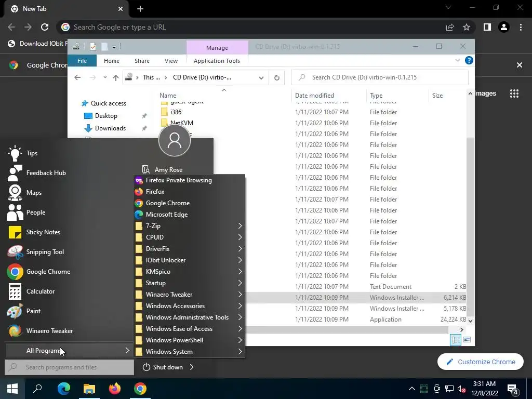Launch Microsoft Edge from All Programs list

[189, 215]
